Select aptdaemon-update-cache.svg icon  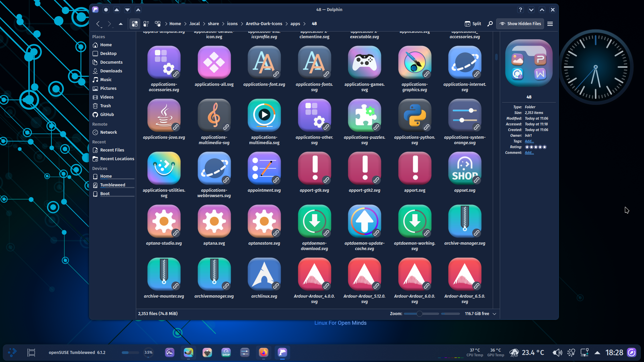(x=364, y=221)
